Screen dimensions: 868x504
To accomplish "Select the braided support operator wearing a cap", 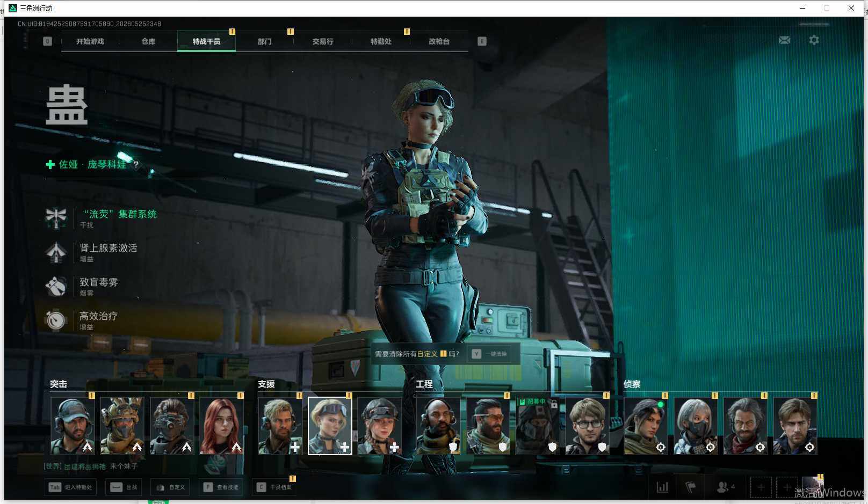I will pos(379,426).
